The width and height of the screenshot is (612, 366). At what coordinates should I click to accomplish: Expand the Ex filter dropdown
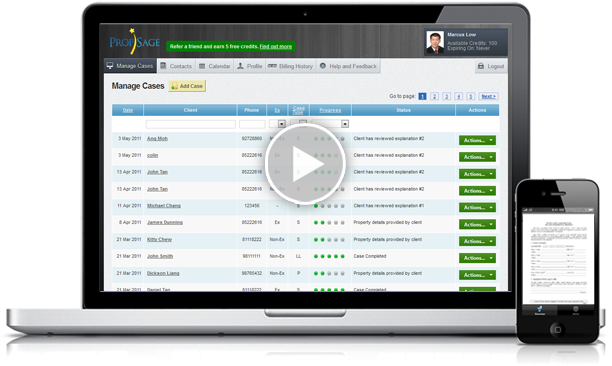pos(281,124)
